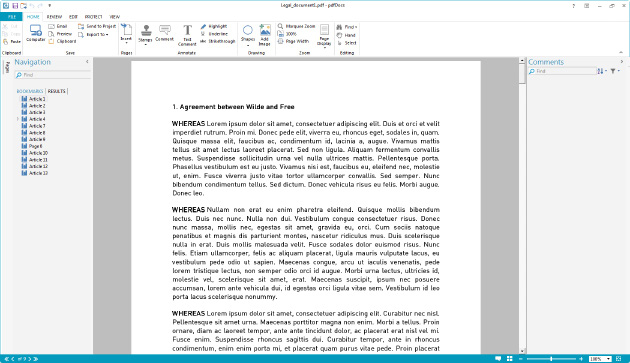The height and width of the screenshot is (363, 630).
Task: Activate Marquee Zoom
Action: click(x=296, y=26)
